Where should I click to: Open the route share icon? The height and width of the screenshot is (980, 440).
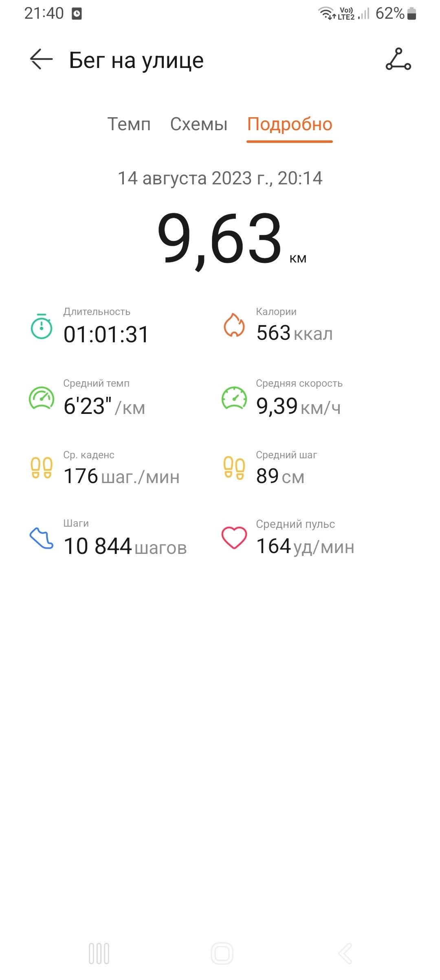click(398, 59)
